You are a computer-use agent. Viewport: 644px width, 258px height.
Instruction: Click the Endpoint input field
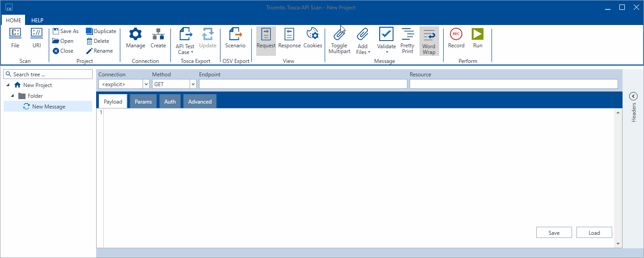click(303, 84)
